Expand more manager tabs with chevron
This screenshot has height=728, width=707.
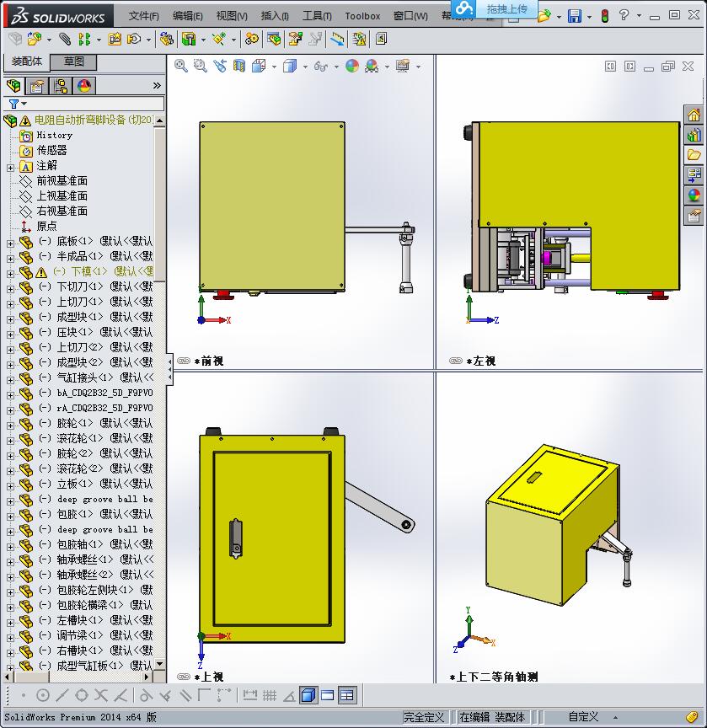pos(157,85)
